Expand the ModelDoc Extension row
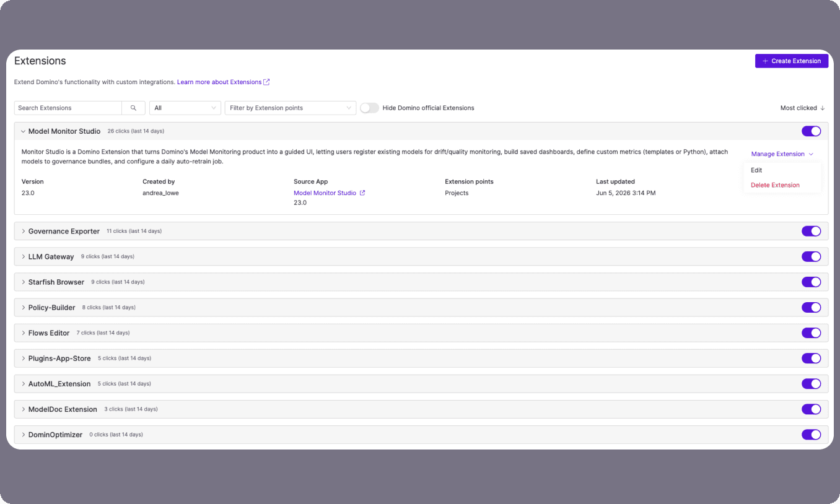The image size is (840, 504). point(23,409)
